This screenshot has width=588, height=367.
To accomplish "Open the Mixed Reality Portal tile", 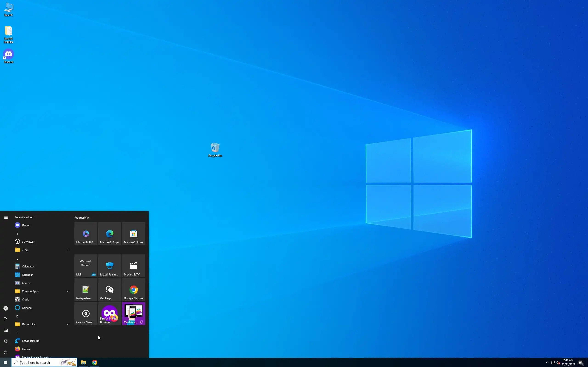I will point(110,266).
